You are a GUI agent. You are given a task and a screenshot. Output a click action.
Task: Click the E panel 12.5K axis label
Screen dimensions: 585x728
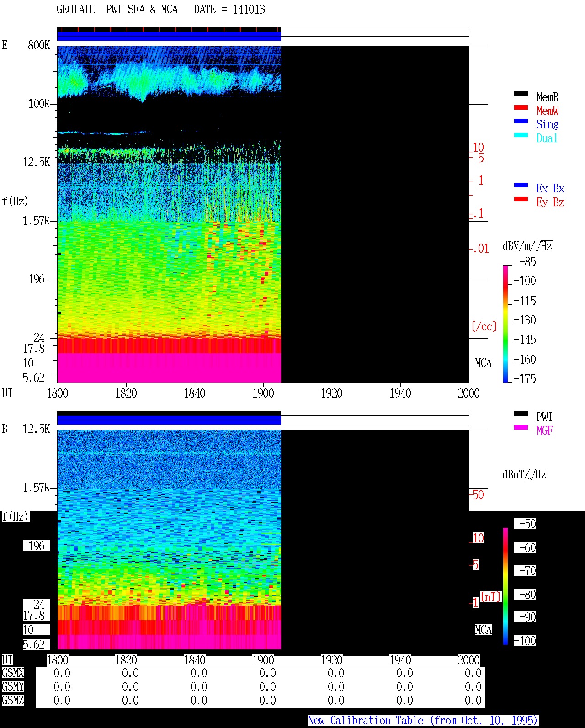click(x=36, y=162)
